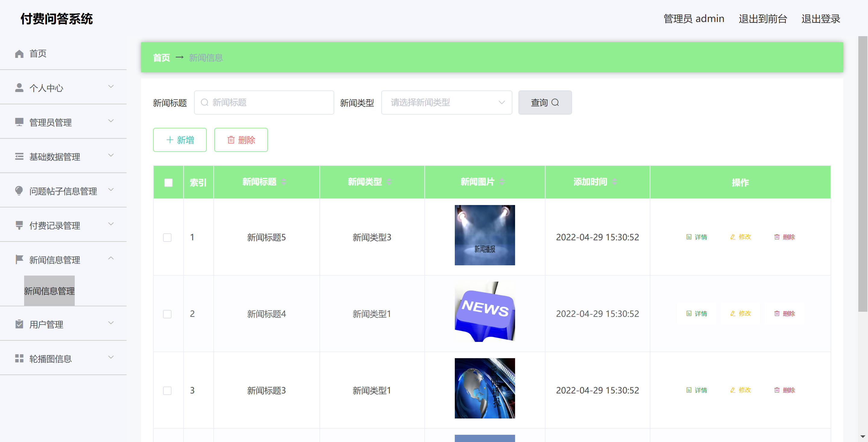Click the 查询 search button
This screenshot has width=868, height=442.
545,103
